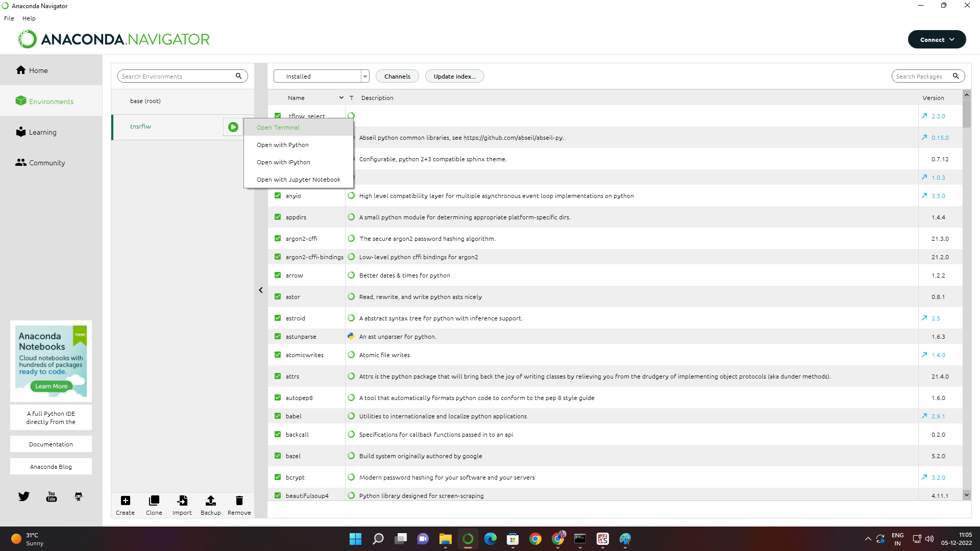Click the Remove environment trash icon
Image resolution: width=980 pixels, height=551 pixels.
pos(239,500)
